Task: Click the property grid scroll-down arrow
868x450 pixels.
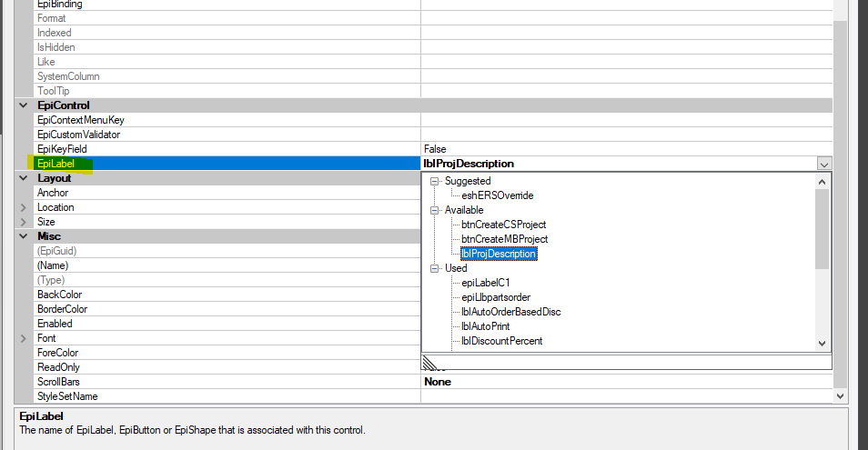Action: click(x=841, y=395)
